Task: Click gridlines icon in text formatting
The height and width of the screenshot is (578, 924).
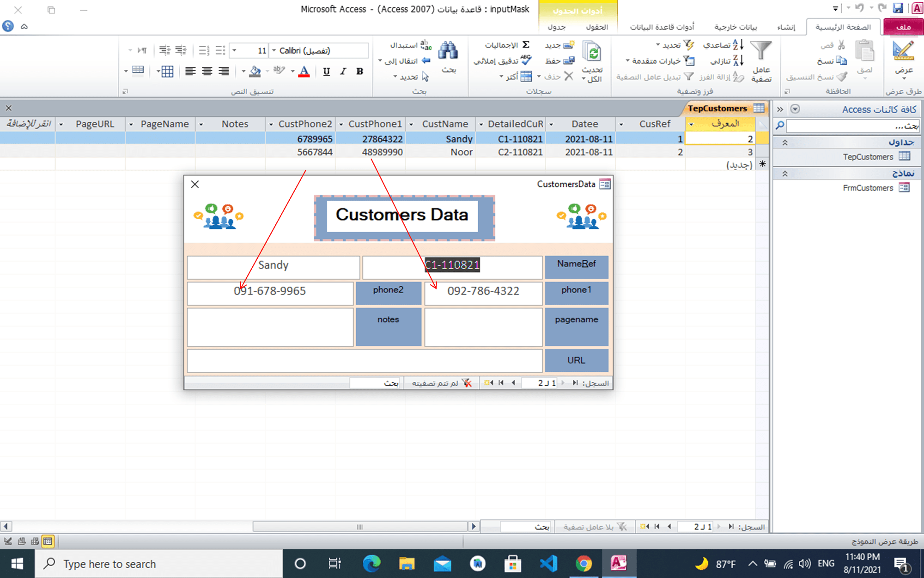Action: point(167,72)
